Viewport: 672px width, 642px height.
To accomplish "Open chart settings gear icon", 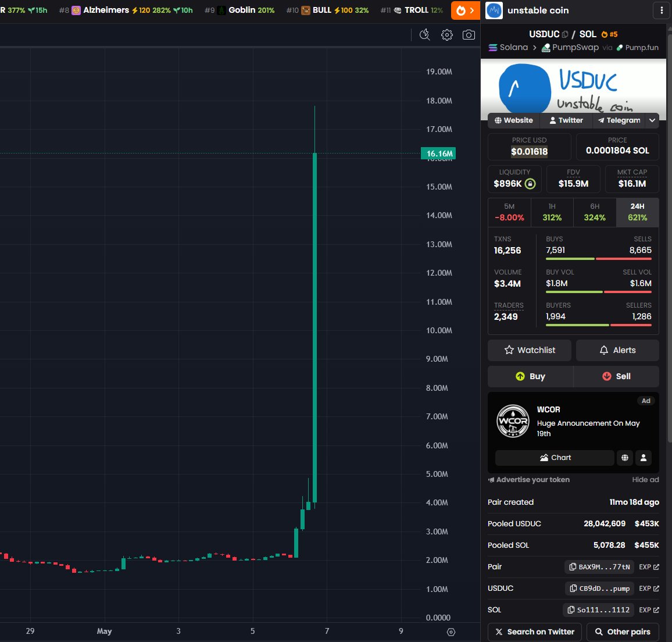I will (446, 35).
